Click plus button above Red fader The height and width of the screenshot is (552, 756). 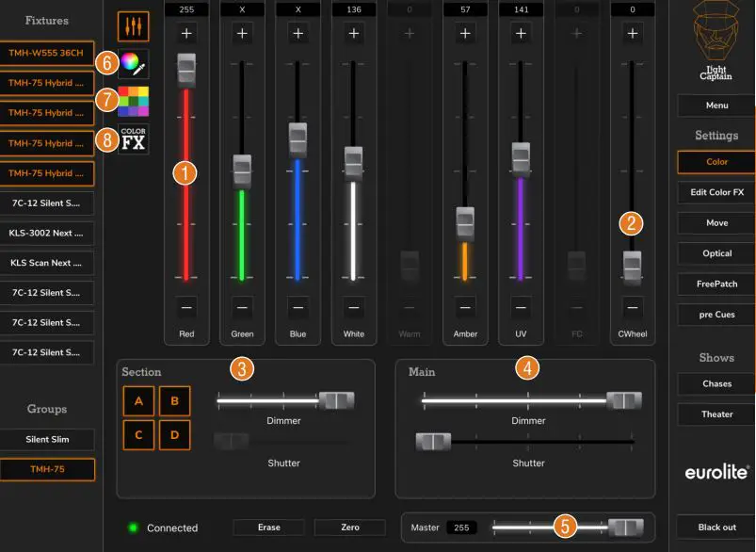click(x=186, y=33)
